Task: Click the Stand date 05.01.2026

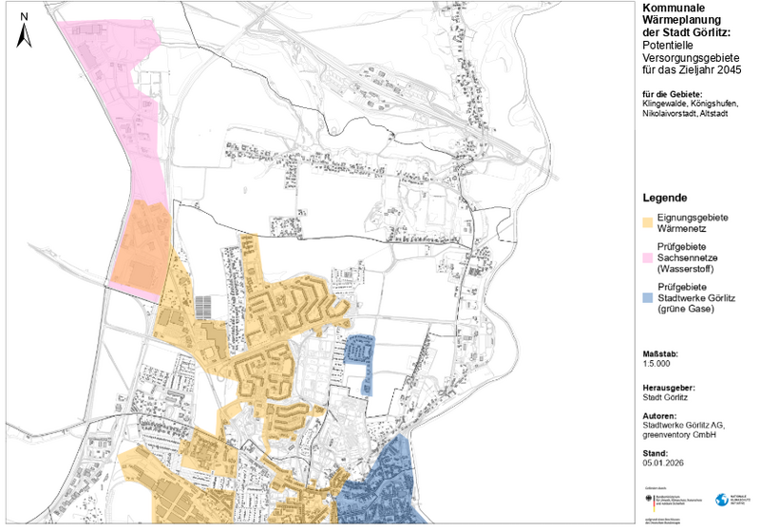Action: click(663, 463)
